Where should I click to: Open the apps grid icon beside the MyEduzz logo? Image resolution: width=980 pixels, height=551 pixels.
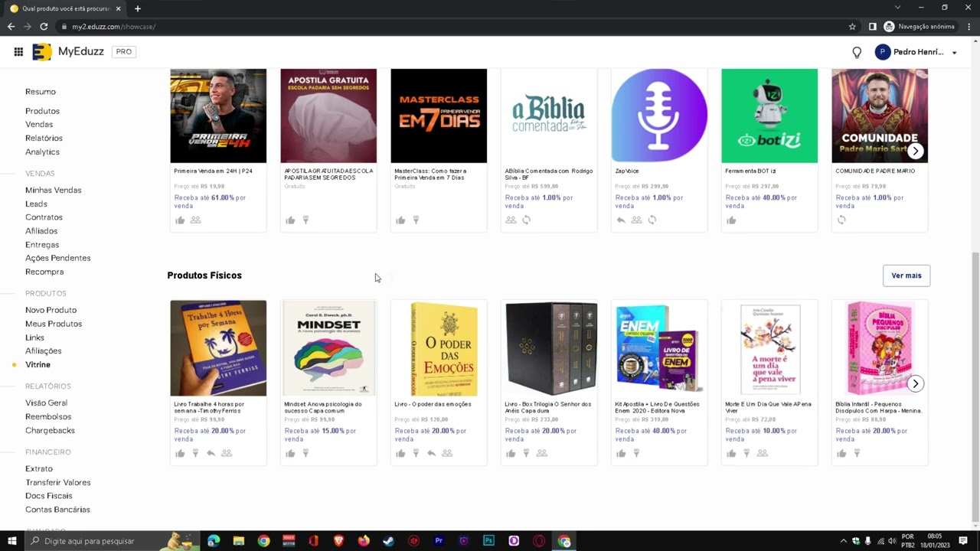(x=18, y=52)
